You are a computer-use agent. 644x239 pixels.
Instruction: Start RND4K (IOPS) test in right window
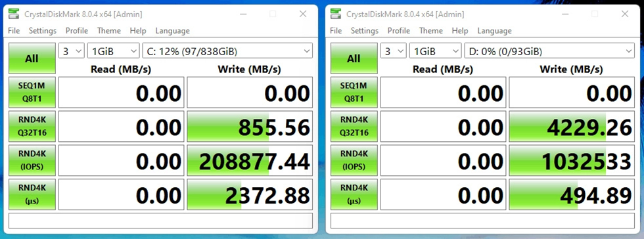tap(354, 160)
